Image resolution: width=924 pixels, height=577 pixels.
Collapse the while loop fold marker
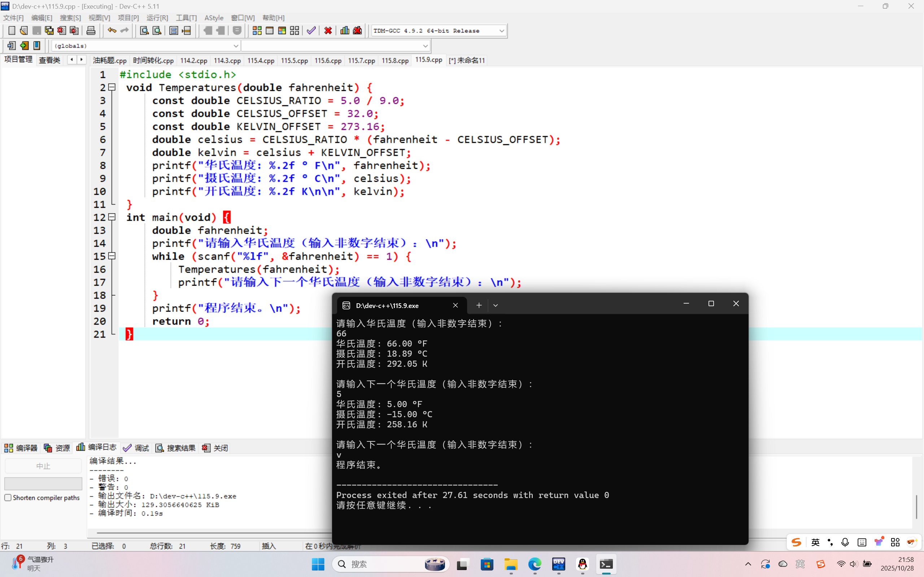(x=112, y=256)
